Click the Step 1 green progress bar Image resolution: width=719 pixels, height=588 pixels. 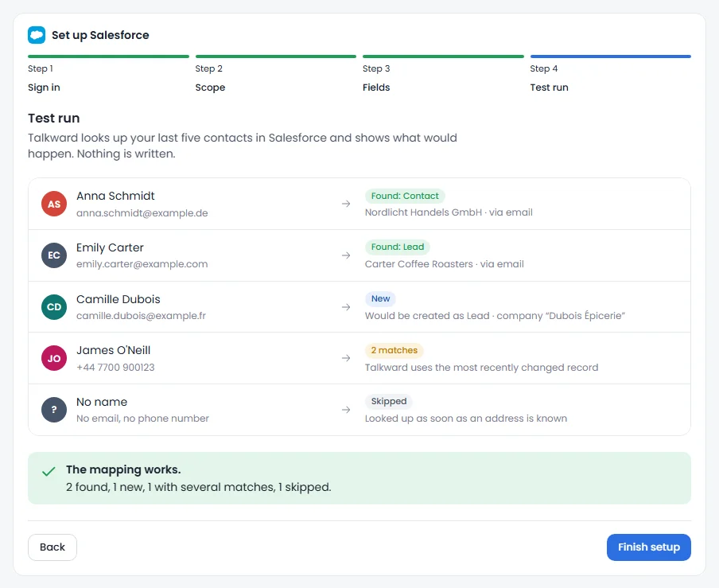108,56
